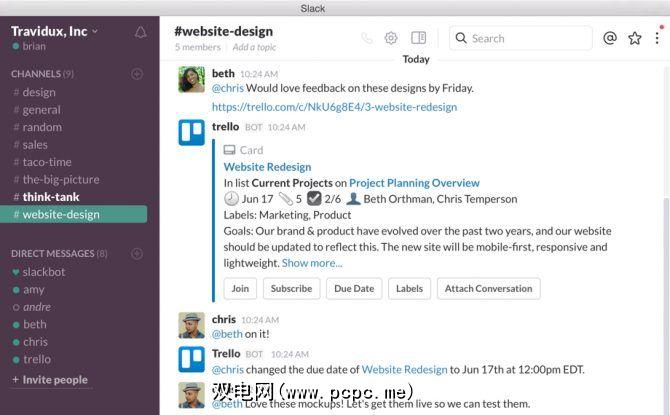Click the card icon above Website Redesign
Image resolution: width=670 pixels, height=415 pixels.
pyautogui.click(x=229, y=150)
